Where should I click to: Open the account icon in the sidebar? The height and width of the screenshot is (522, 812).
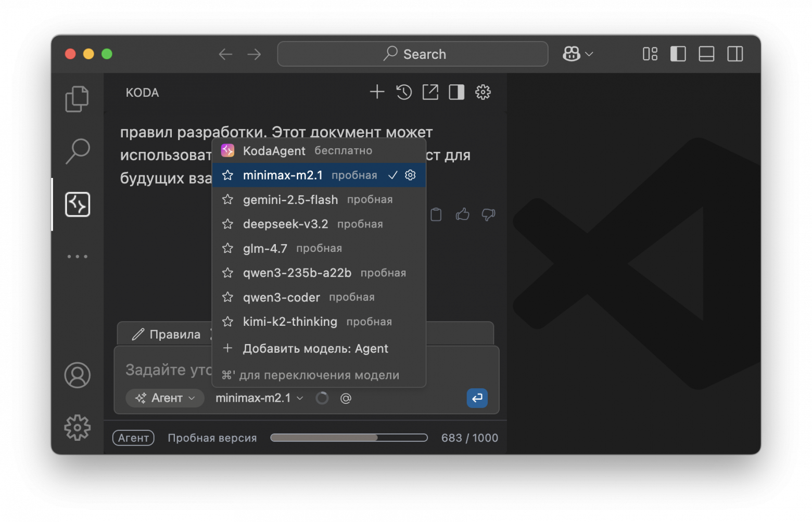tap(77, 375)
